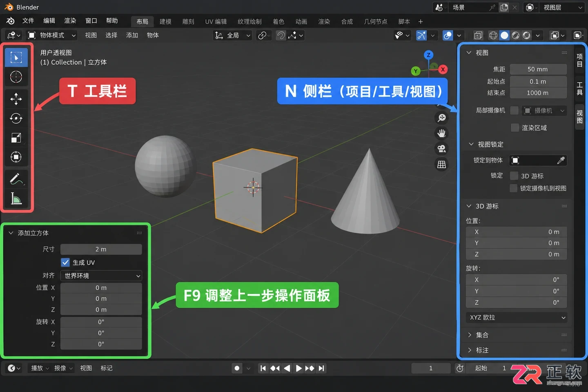Toggle the 生成 UV checkbox
This screenshot has width=588, height=392.
pyautogui.click(x=65, y=262)
